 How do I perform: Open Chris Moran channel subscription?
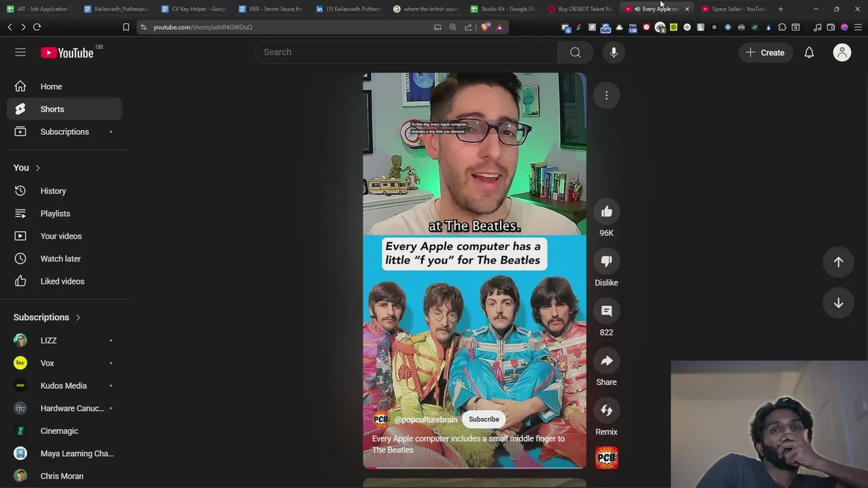(64, 476)
